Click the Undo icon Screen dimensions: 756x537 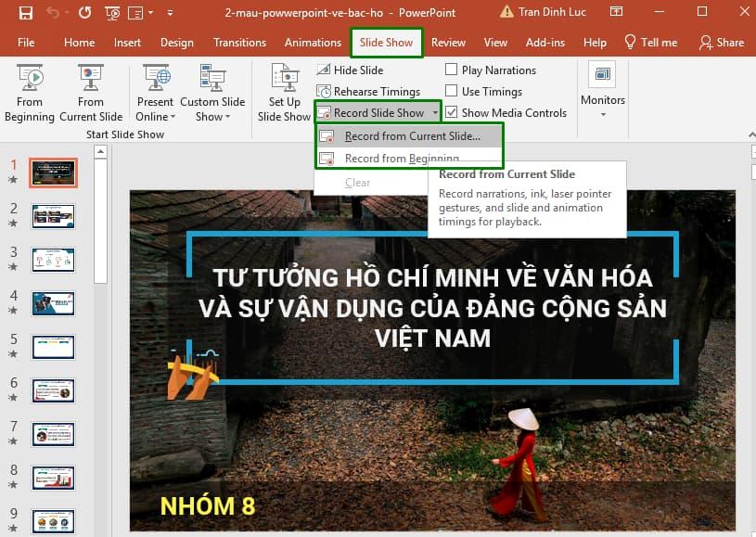pos(53,12)
